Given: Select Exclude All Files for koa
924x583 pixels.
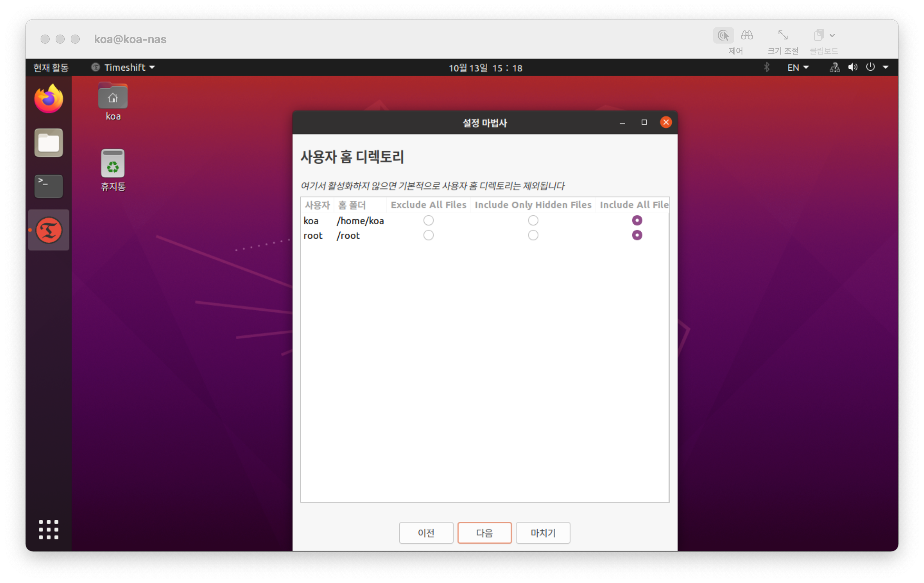Looking at the screenshot, I should [428, 220].
